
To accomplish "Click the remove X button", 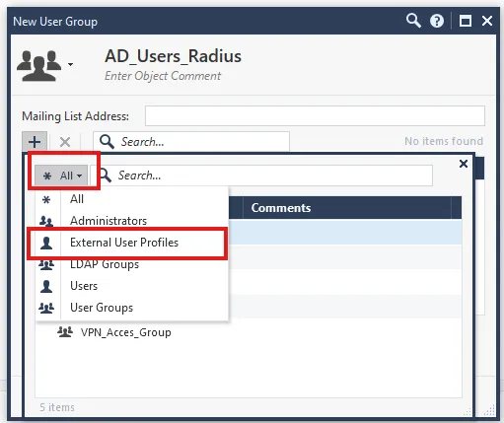I will 65,142.
